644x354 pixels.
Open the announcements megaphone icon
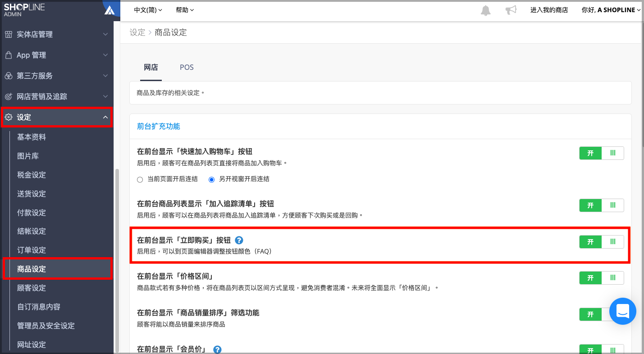pyautogui.click(x=511, y=10)
